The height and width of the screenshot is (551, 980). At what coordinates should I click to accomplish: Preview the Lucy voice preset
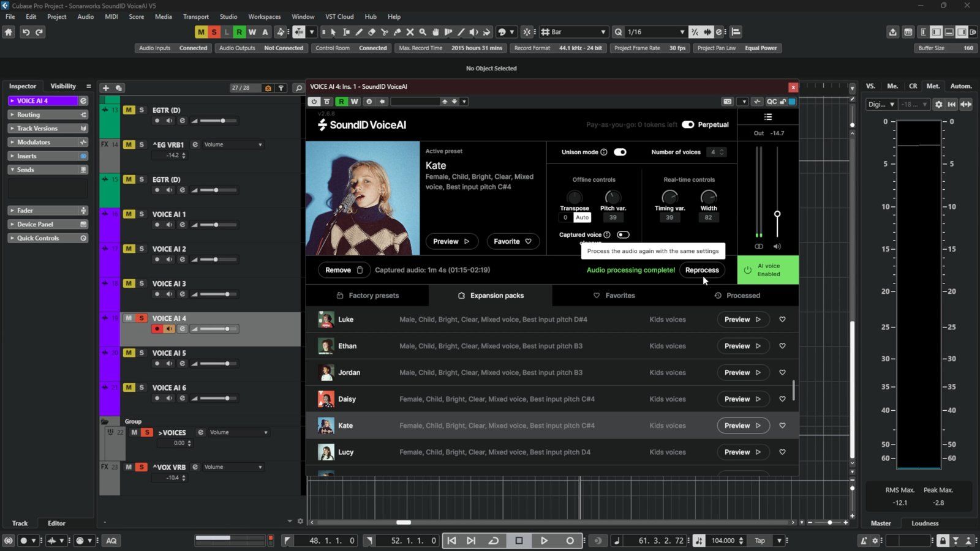[743, 452]
